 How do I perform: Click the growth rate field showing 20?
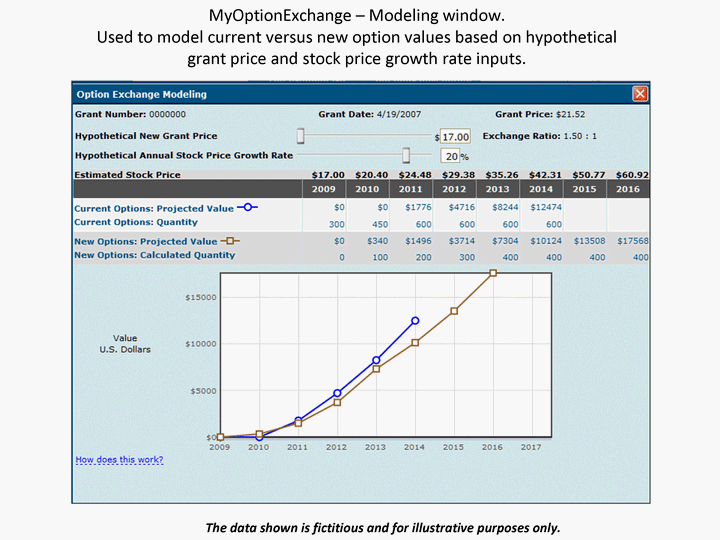[450, 156]
